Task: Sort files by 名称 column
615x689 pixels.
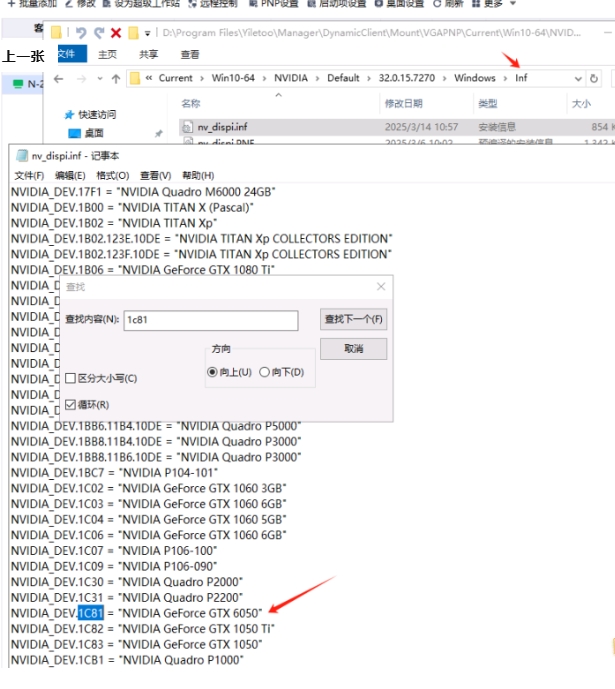Action: coord(191,104)
